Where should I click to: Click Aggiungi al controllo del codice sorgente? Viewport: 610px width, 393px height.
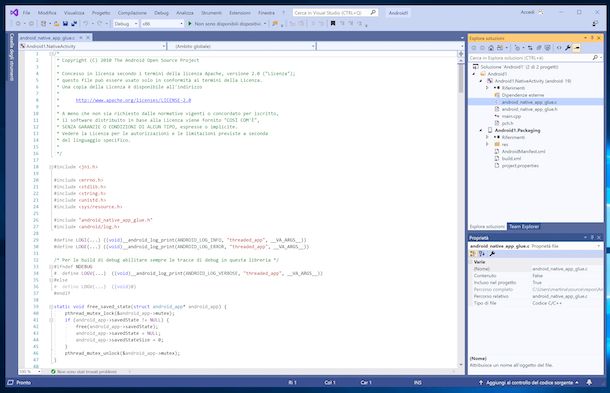click(529, 382)
